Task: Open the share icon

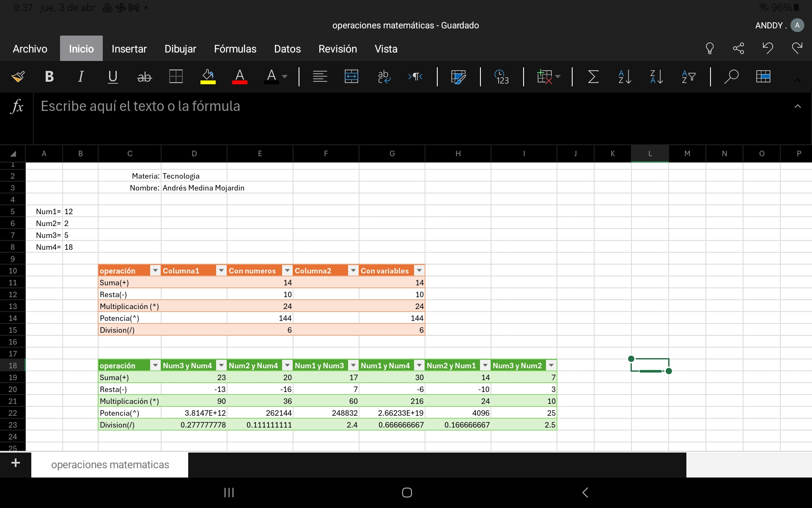Action: pos(738,48)
